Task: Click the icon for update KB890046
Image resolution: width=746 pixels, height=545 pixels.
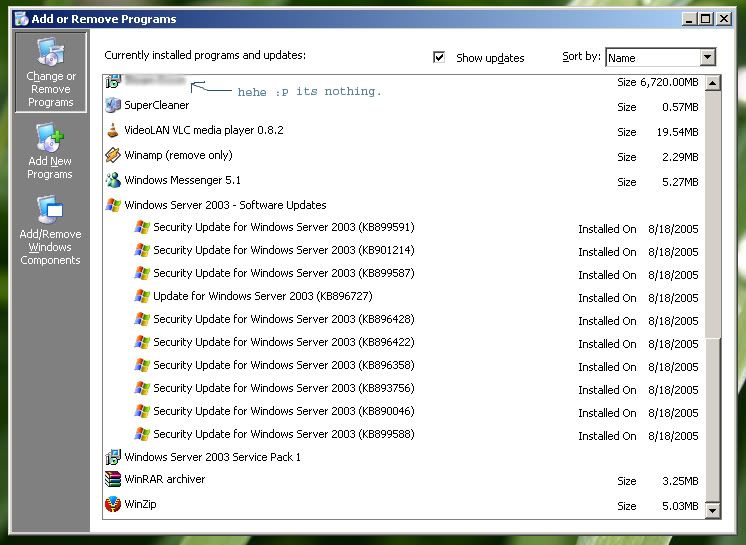Action: [142, 411]
